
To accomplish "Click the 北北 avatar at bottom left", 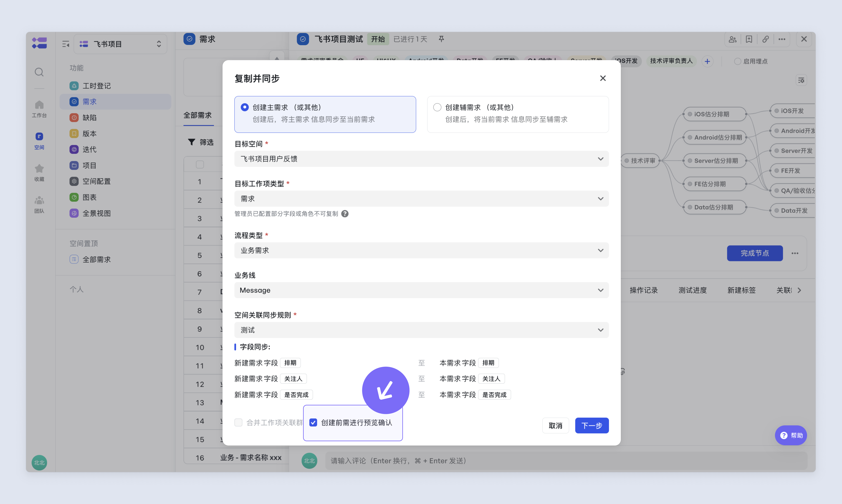I will (39, 462).
